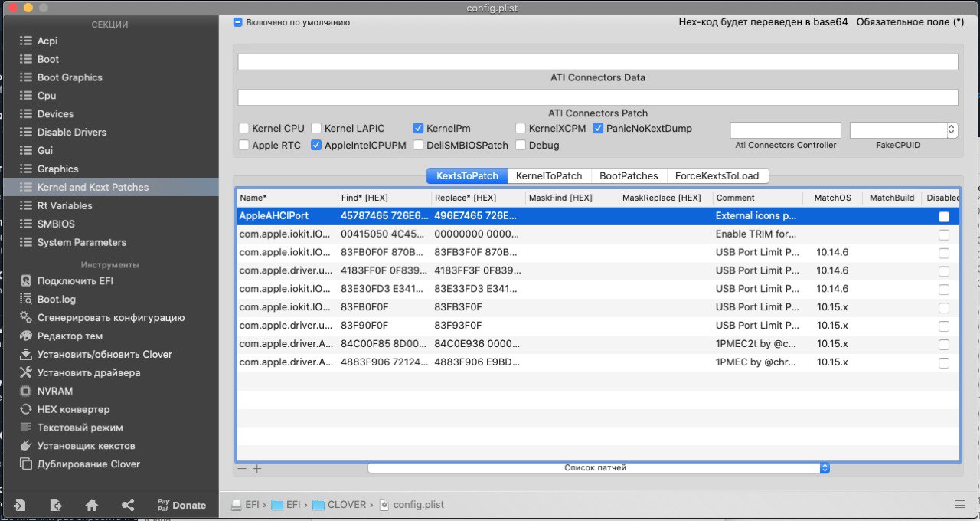The width and height of the screenshot is (980, 521).
Task: Click the EFI volume item in the path bar
Action: point(246,505)
